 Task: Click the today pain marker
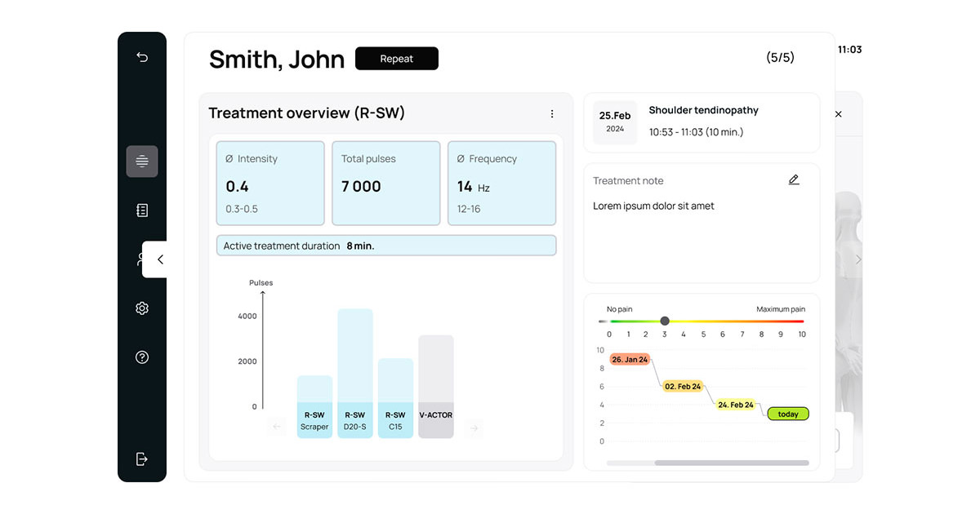click(x=788, y=414)
